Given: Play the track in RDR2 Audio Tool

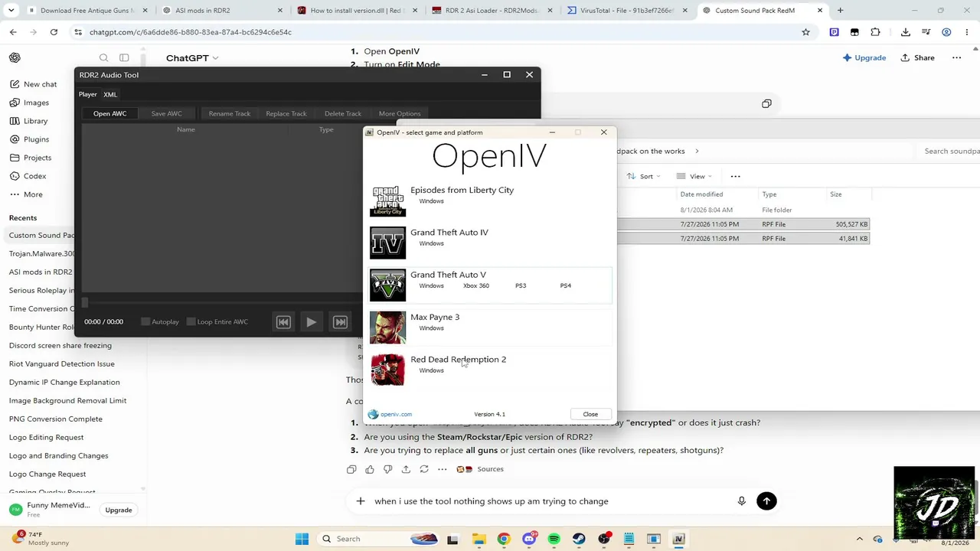Looking at the screenshot, I should 312,322.
